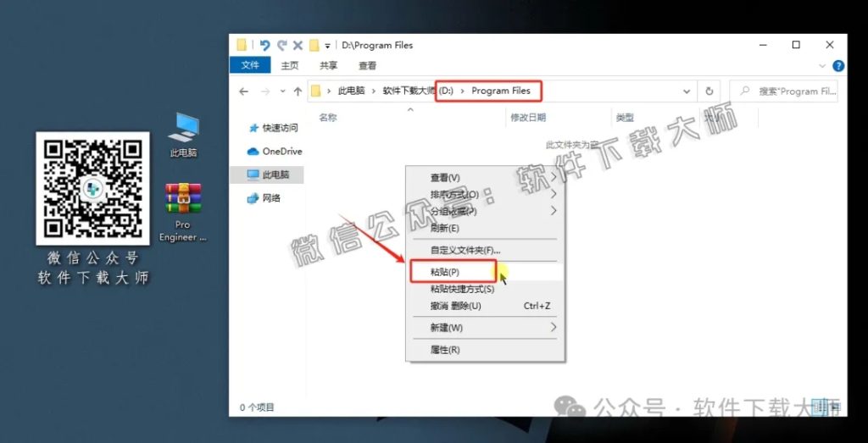868x443 pixels.
Task: Choose 粘贴(P) in context menu
Action: (486, 272)
